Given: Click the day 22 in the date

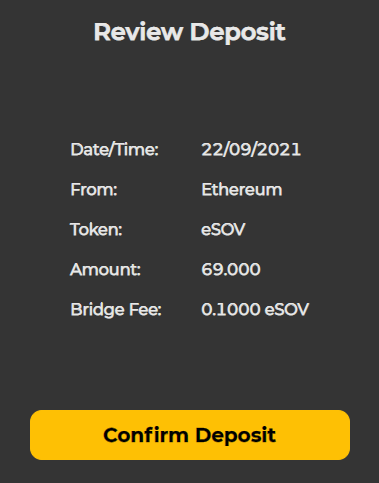Looking at the screenshot, I should click(x=210, y=149).
